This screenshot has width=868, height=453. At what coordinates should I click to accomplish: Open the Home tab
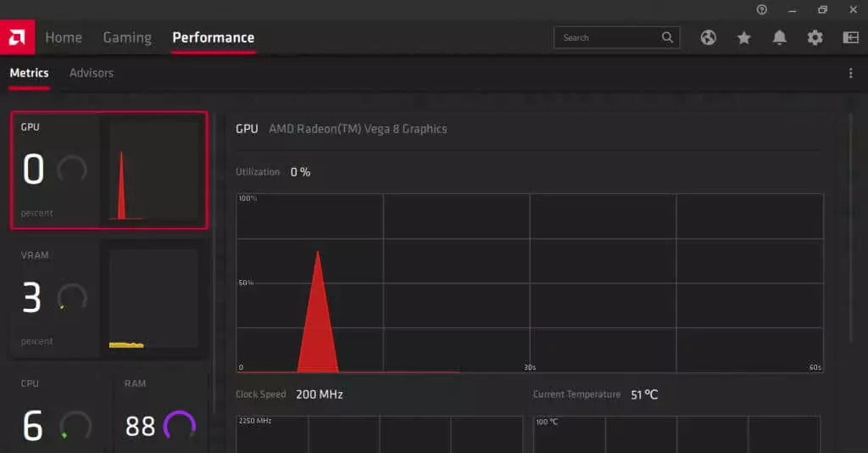click(64, 37)
